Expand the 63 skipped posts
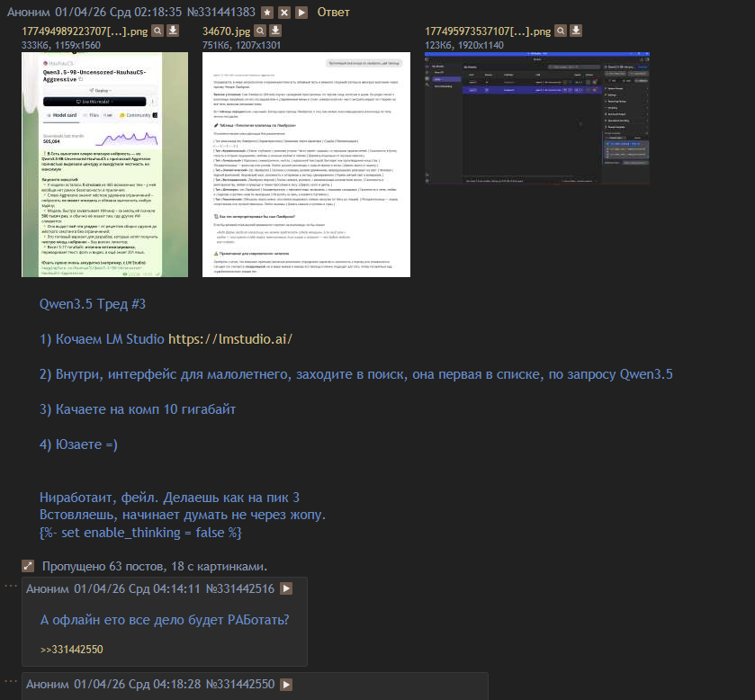 pyautogui.click(x=28, y=566)
